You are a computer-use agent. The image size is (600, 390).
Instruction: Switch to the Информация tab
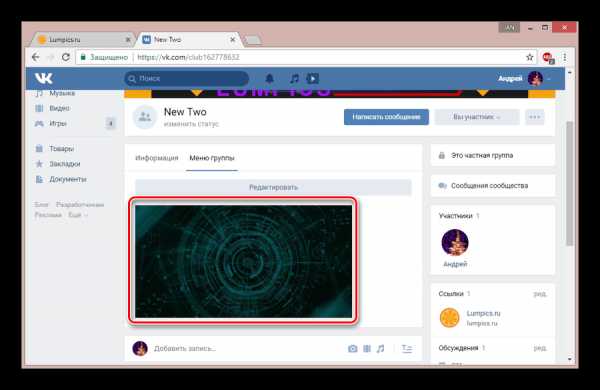[x=157, y=158]
